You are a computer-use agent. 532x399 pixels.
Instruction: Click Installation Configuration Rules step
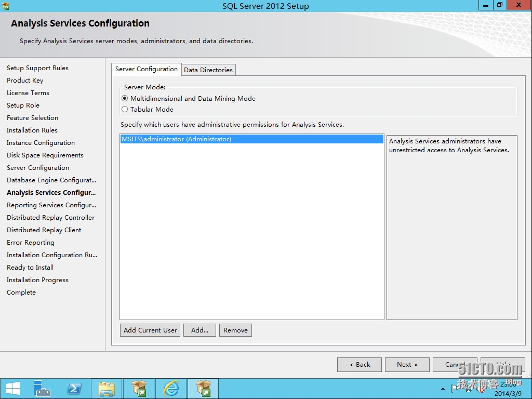click(52, 255)
